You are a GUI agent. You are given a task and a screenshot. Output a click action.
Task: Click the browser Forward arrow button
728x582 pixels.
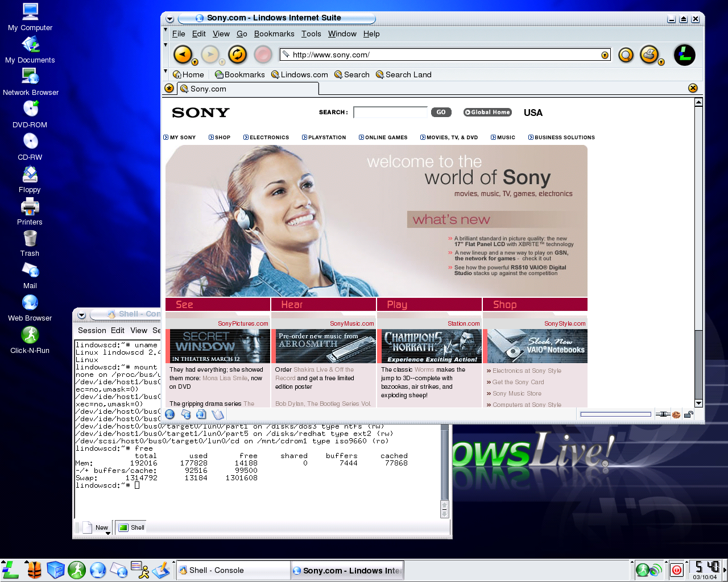click(210, 55)
